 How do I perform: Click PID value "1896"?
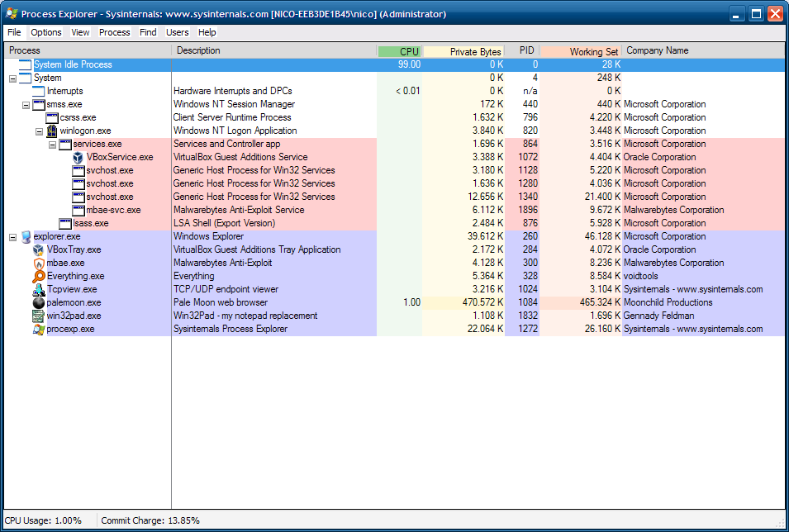point(528,210)
